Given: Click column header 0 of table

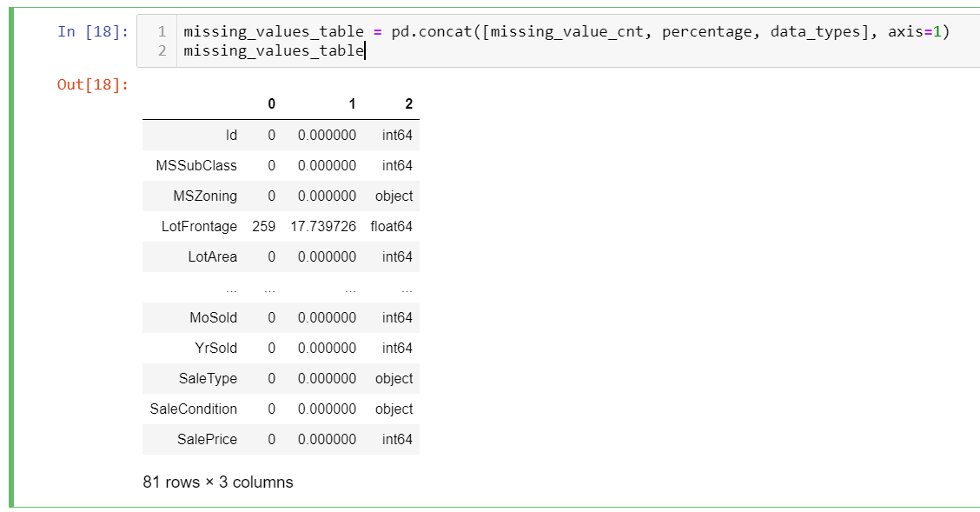Looking at the screenshot, I should coord(271,104).
